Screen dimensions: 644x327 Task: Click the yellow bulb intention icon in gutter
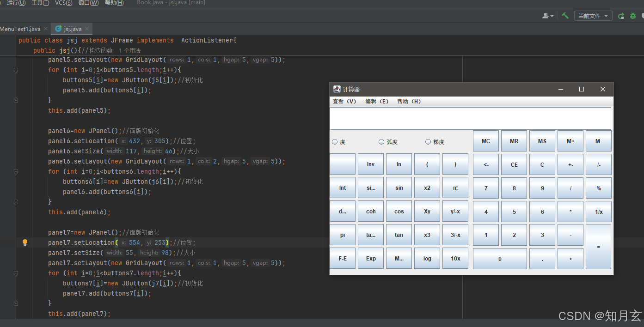[25, 242]
